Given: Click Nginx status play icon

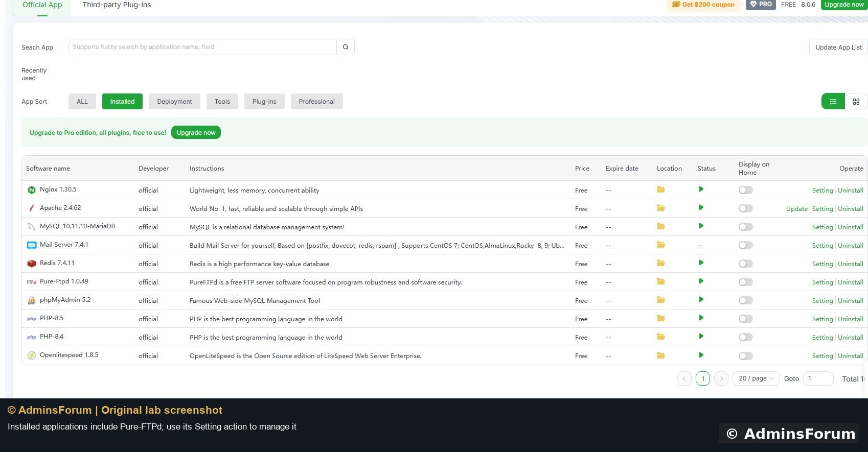Looking at the screenshot, I should (x=701, y=189).
